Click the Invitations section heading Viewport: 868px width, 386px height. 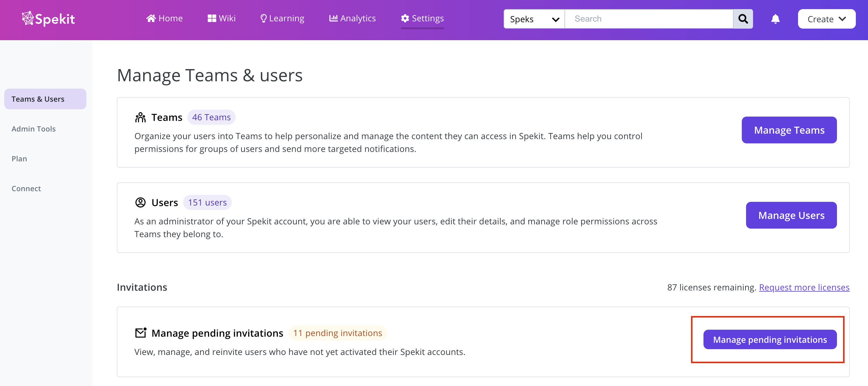(x=142, y=287)
